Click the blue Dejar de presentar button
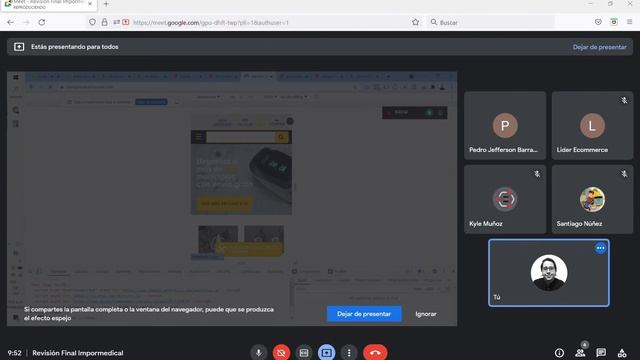Viewport: 640px width, 360px height. [x=364, y=314]
